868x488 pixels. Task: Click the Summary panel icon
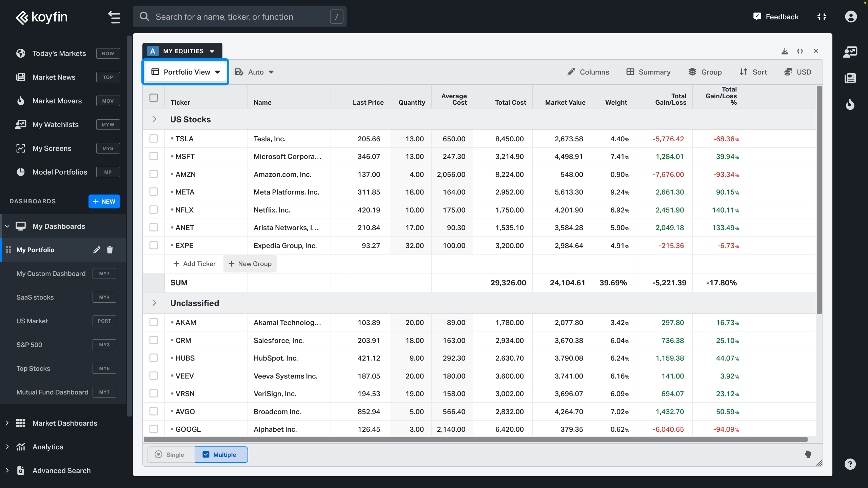tap(631, 72)
